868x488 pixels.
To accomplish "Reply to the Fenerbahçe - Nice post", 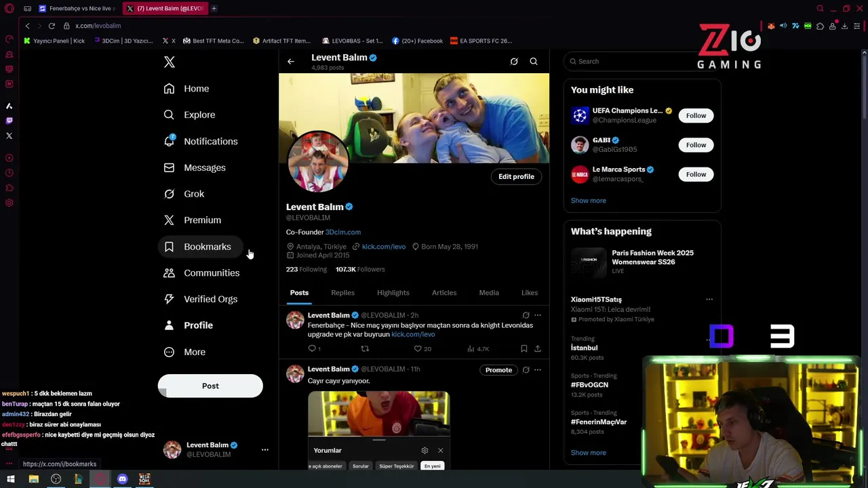I will point(313,348).
